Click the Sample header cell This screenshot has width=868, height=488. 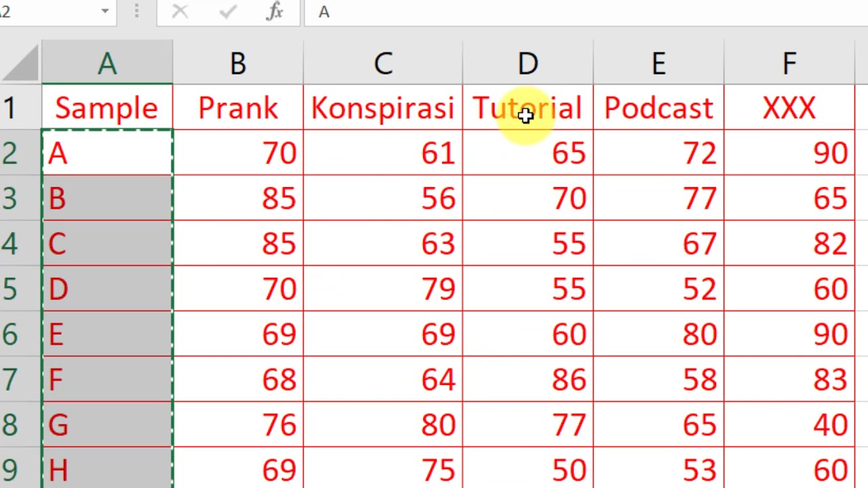107,108
